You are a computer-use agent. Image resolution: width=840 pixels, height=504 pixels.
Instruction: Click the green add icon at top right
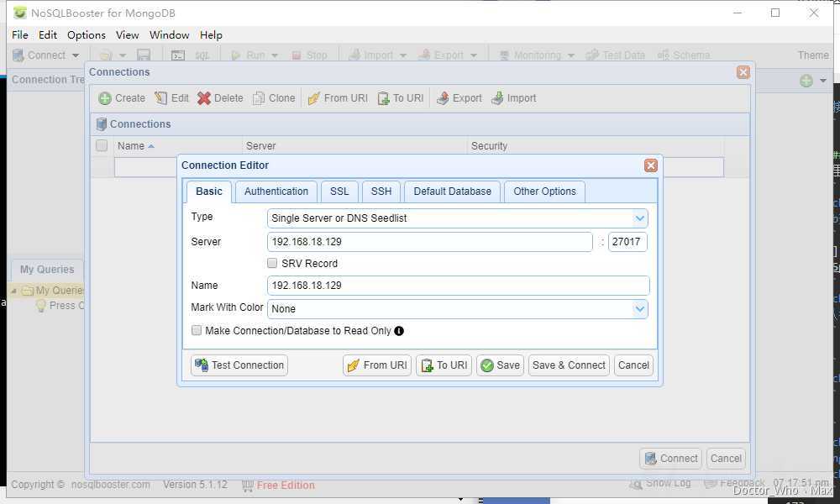(x=806, y=81)
